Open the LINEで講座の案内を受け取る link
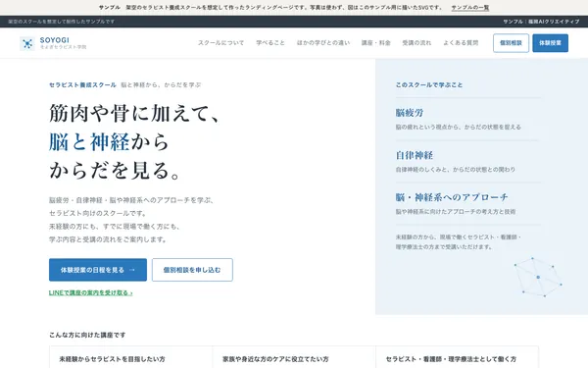This screenshot has height=368, width=588. point(91,292)
